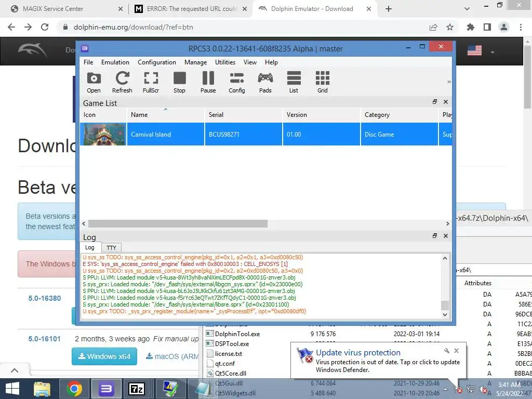Reload the Dolphin download page
532x399 pixels.
tap(45, 27)
